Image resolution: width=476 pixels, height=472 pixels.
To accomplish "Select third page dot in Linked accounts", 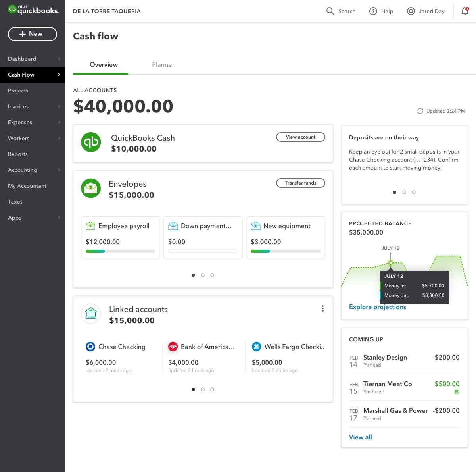I will [212, 389].
